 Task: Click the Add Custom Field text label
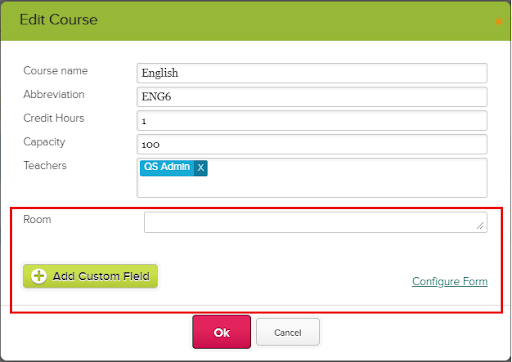click(101, 276)
